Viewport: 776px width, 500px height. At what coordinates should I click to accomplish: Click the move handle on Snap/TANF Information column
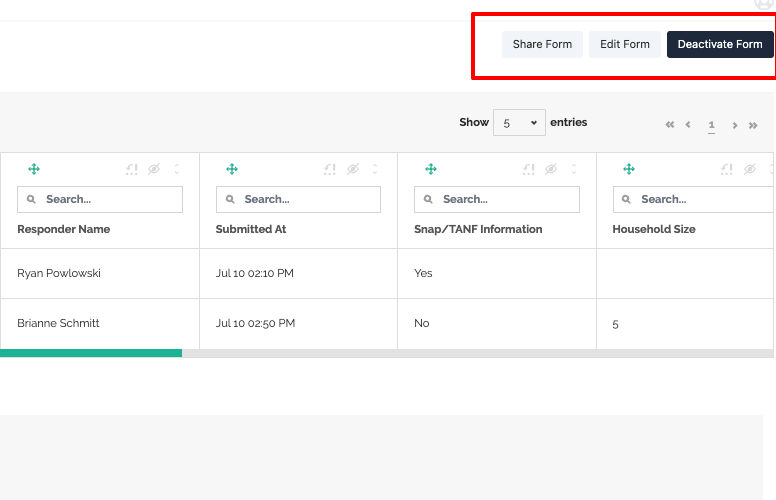(431, 170)
